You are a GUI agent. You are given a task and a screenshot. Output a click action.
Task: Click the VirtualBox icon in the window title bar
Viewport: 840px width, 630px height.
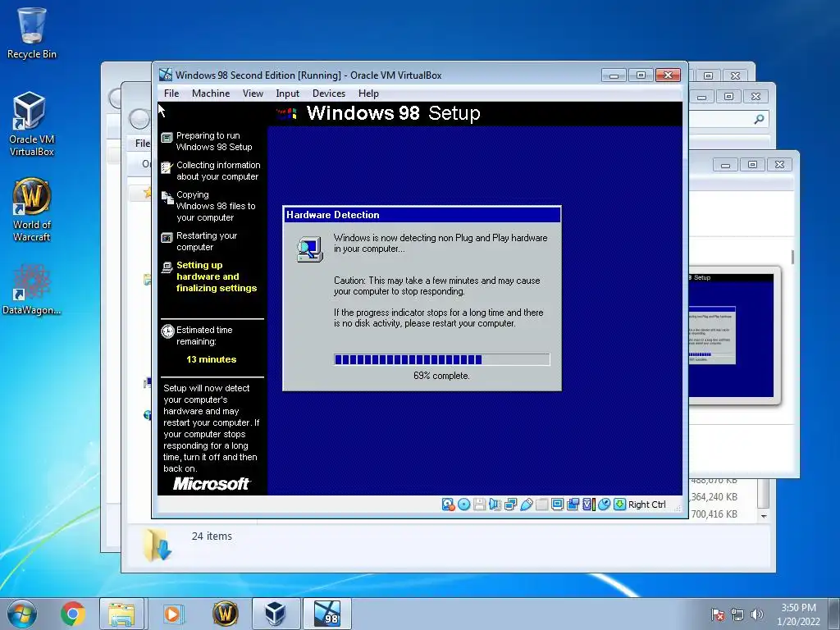[x=166, y=75]
